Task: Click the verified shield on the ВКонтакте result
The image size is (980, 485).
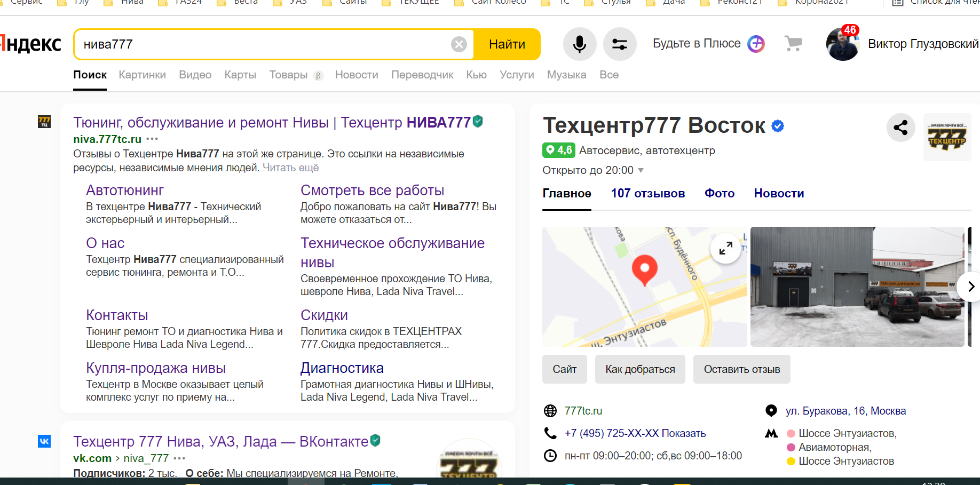Action: [x=375, y=440]
